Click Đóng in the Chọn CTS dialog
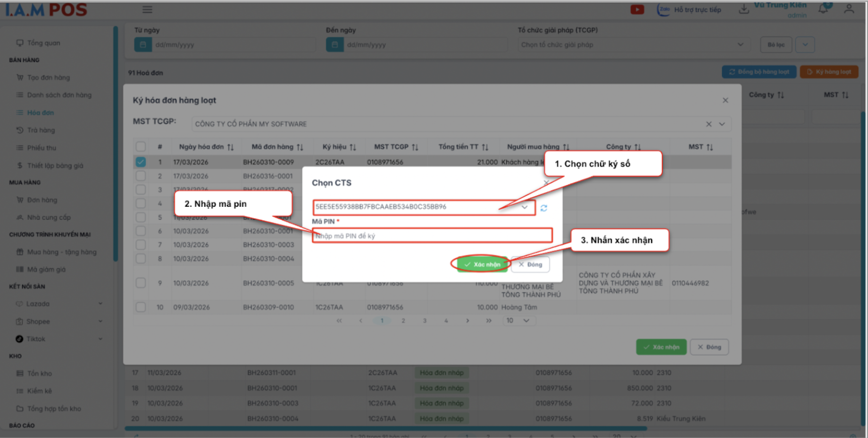The width and height of the screenshot is (868, 438). tap(530, 265)
